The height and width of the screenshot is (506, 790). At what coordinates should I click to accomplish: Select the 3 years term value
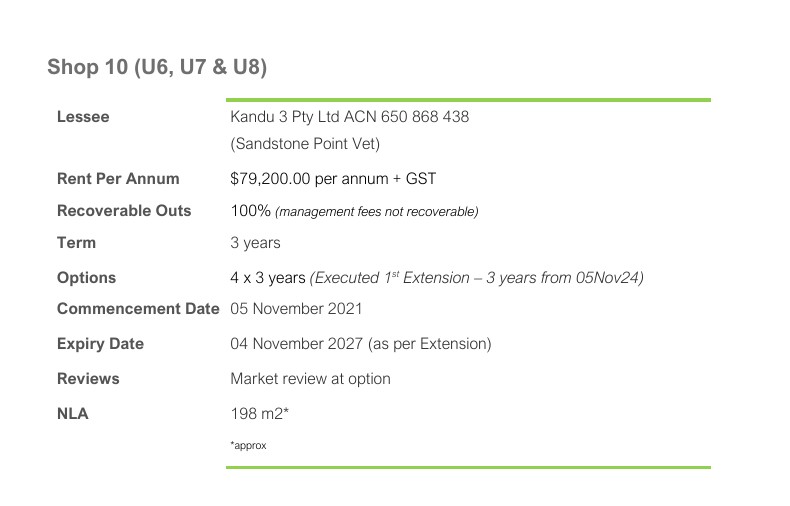click(x=255, y=243)
